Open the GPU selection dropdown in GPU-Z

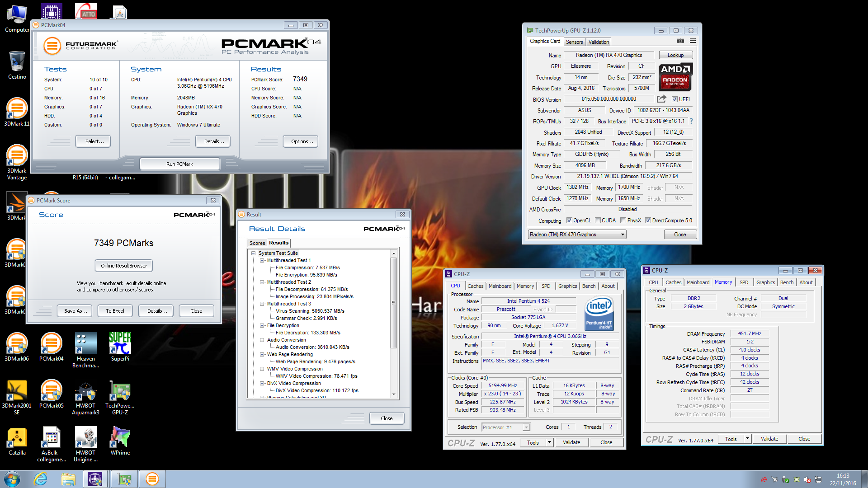577,235
